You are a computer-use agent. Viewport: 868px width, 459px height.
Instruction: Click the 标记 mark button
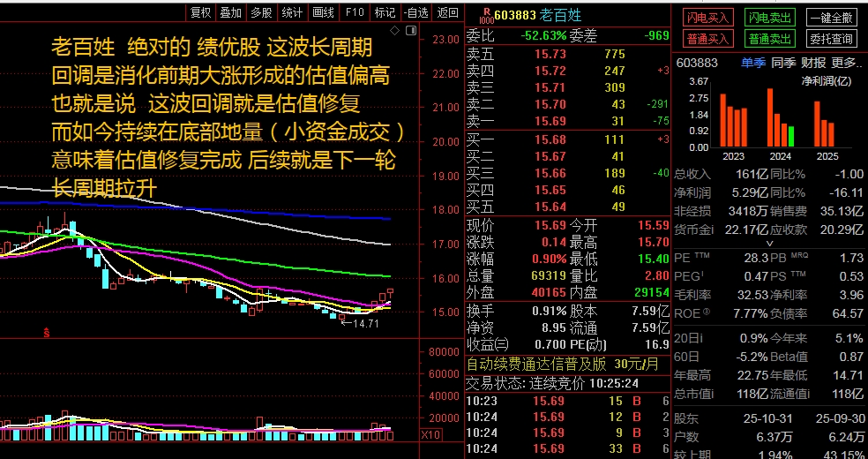(x=385, y=12)
